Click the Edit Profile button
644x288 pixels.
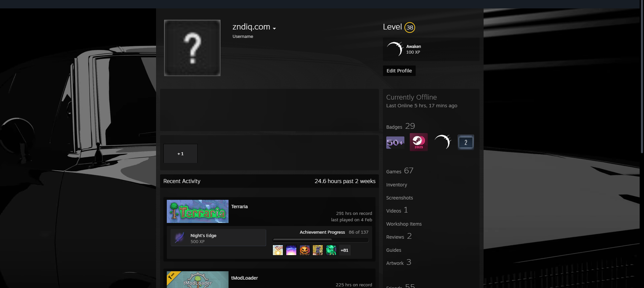[x=399, y=71]
